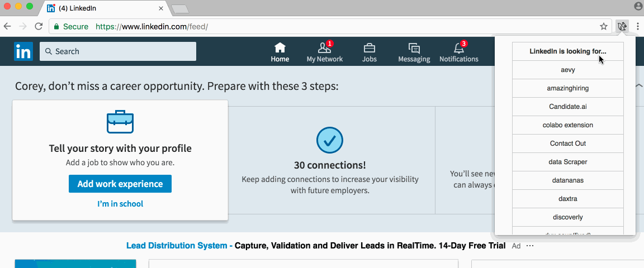Open Notifications bell icon
Viewport: 644px width, 268px height.
459,48
